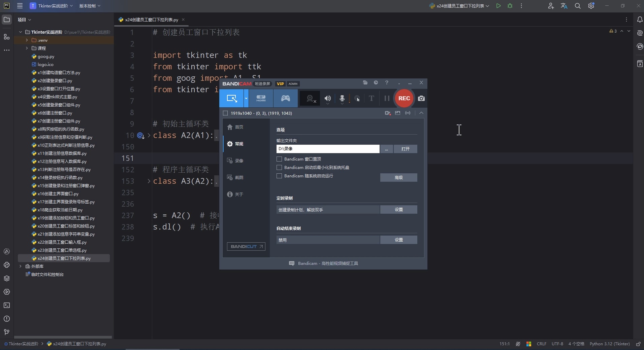Click the 输出文件夹 path input field
This screenshot has height=350, width=644.
(x=328, y=149)
